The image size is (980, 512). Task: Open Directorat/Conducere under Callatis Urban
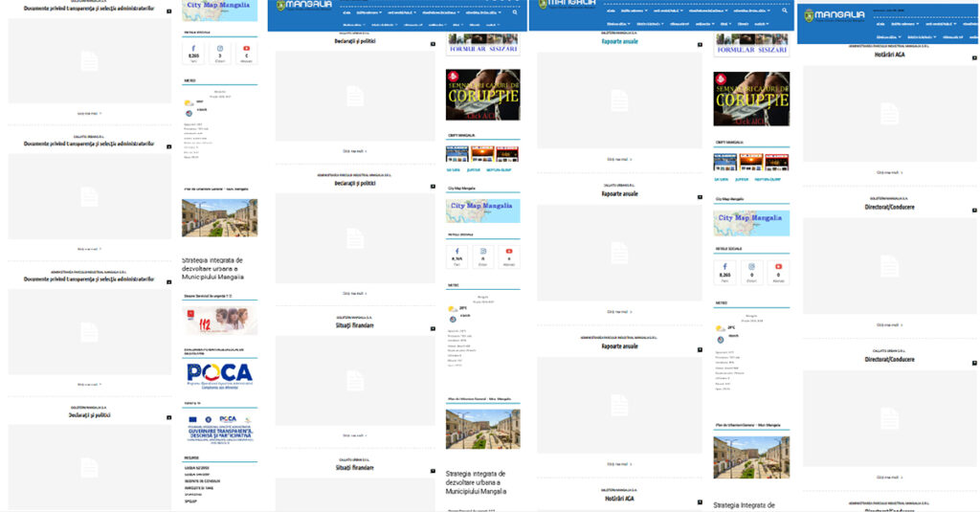[x=889, y=360]
